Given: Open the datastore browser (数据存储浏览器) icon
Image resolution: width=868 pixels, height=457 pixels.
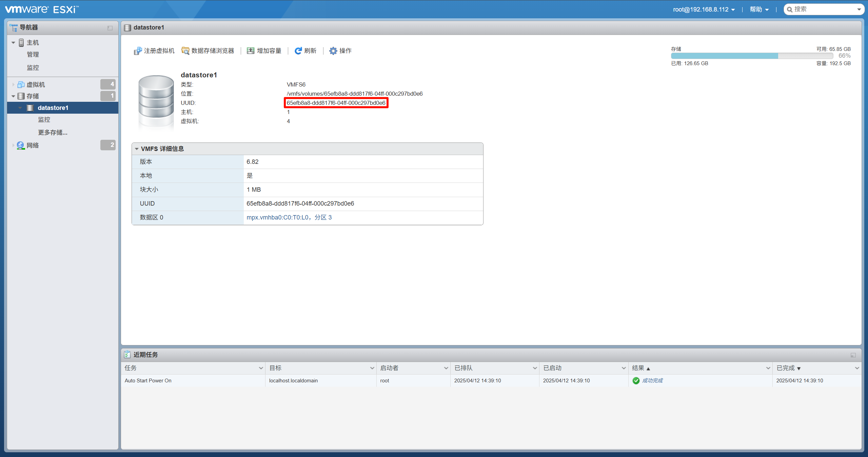Looking at the screenshot, I should pos(185,51).
